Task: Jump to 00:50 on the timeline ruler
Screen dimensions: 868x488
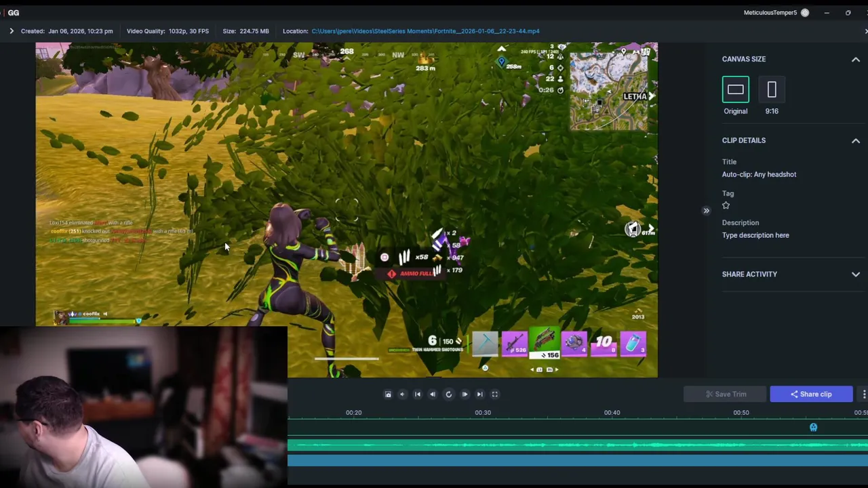Action: point(741,412)
